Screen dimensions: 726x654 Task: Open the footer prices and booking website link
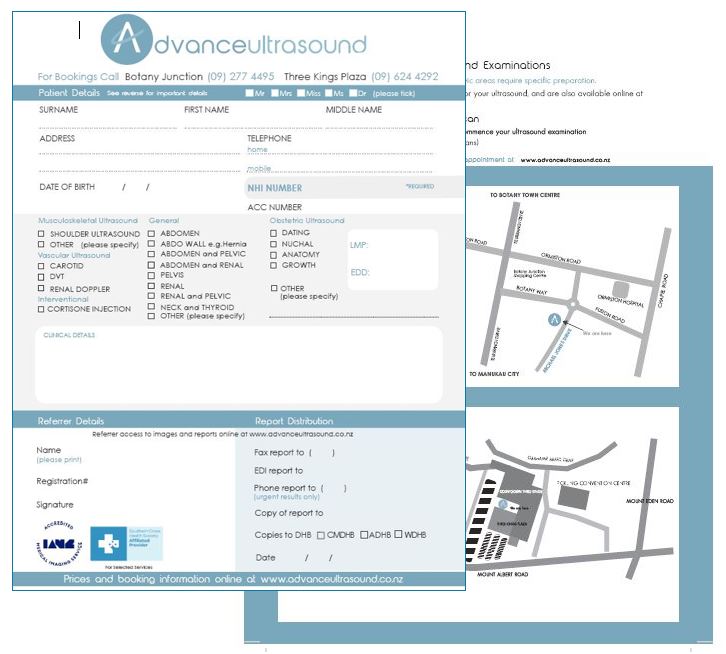click(332, 579)
